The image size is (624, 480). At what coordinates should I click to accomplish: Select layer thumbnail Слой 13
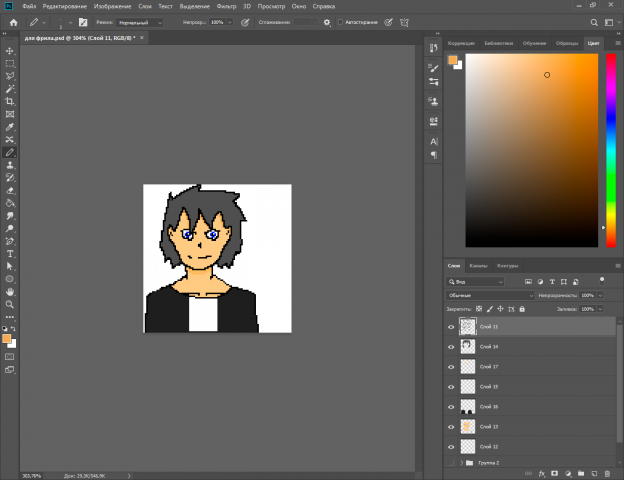[468, 427]
